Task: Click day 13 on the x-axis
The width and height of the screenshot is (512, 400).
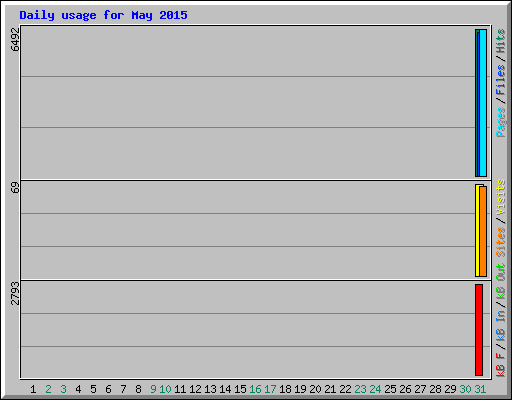Action: (210, 389)
